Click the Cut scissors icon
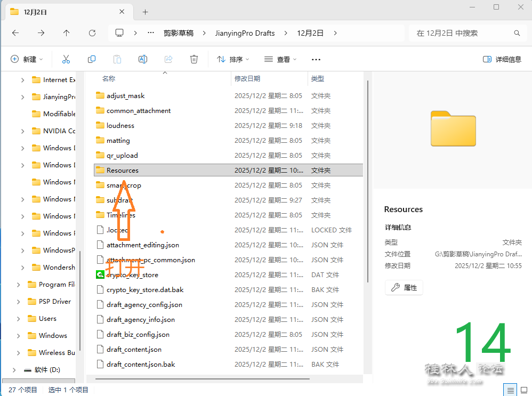The image size is (532, 396). 66,59
